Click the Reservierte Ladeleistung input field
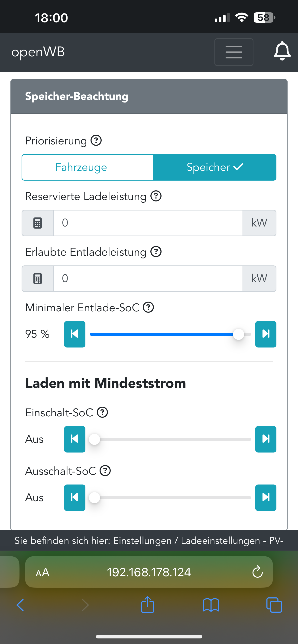This screenshot has width=298, height=644. tap(148, 223)
